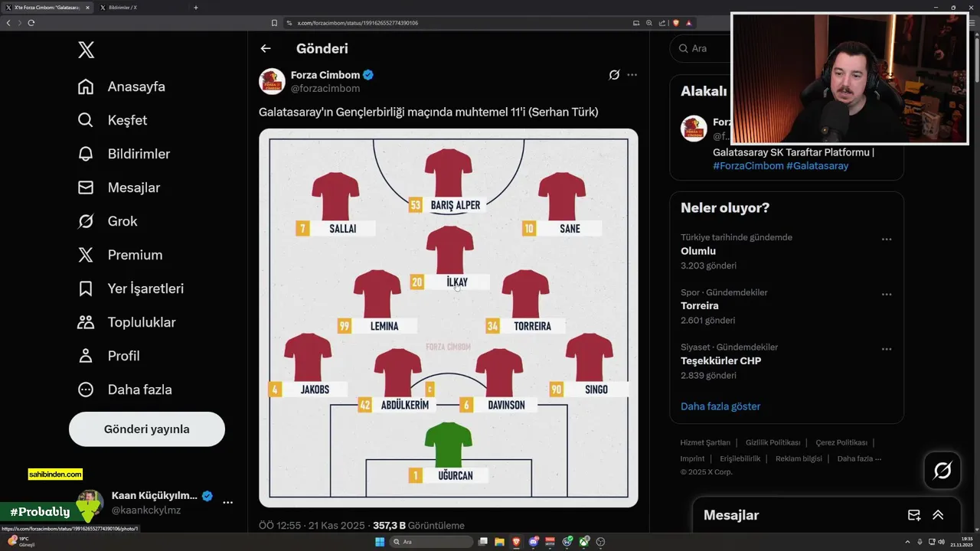Viewport: 980px width, 551px height.
Task: Open the Hizmet Şartları footer link
Action: [x=705, y=442]
